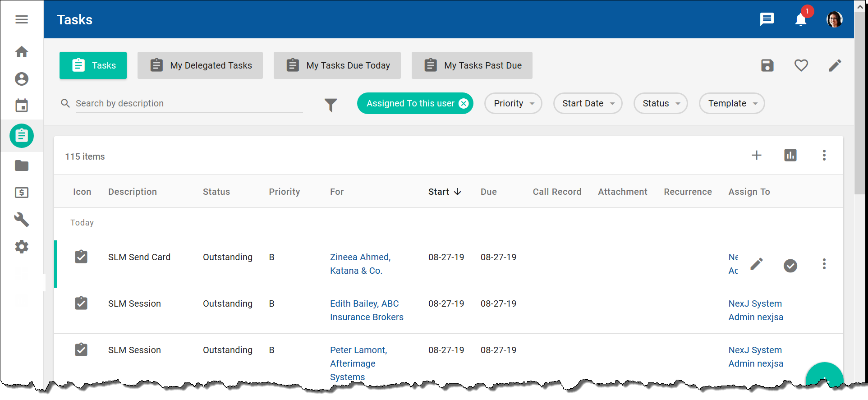Open the hamburger navigation menu
Image resolution: width=868 pixels, height=400 pixels.
[22, 19]
